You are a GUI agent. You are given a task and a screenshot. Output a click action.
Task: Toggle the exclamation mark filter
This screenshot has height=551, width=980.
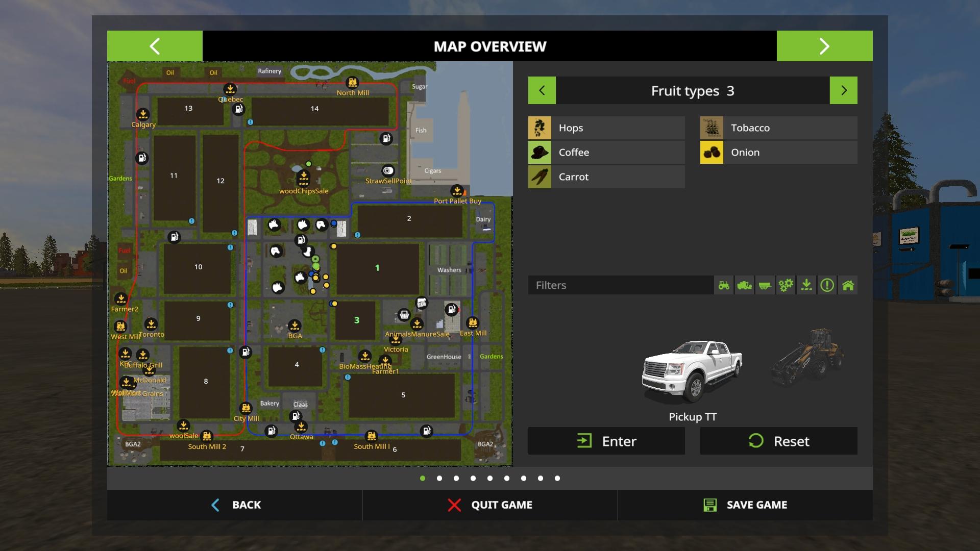tap(827, 285)
